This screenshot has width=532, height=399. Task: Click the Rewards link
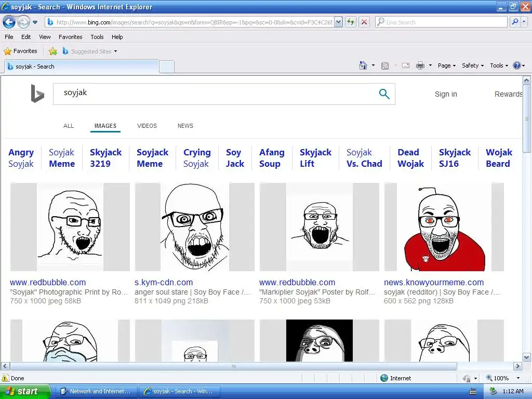click(x=508, y=94)
